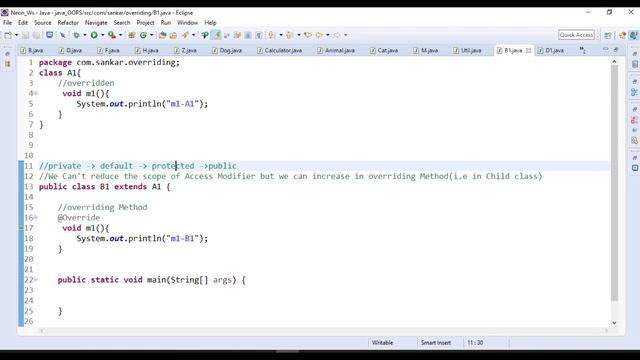Open the Run menu

tap(166, 23)
